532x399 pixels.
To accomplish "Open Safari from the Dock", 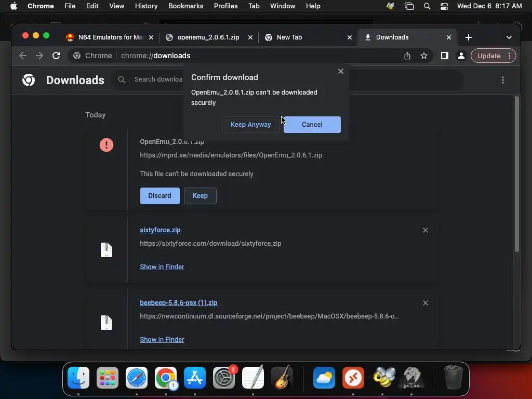I will (x=137, y=378).
